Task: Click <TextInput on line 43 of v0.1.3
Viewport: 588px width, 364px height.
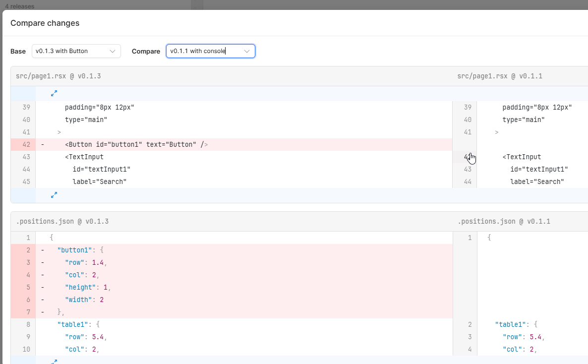Action: [84, 157]
